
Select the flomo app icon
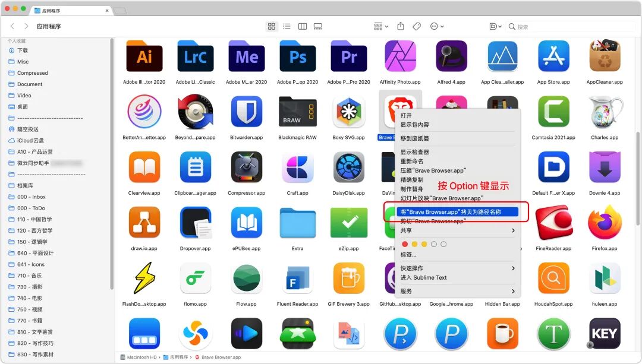pos(196,278)
